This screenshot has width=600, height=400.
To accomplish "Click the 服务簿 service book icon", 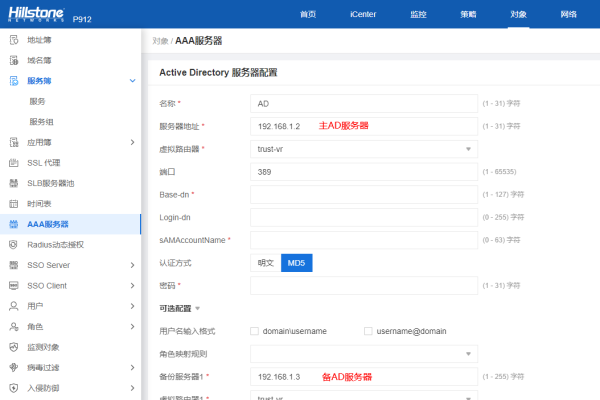I will click(14, 81).
